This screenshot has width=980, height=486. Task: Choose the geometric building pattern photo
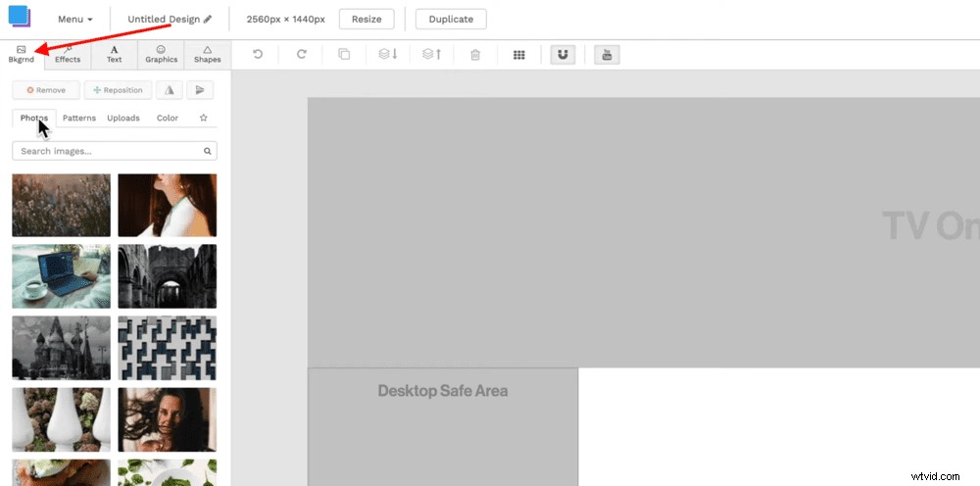click(168, 348)
